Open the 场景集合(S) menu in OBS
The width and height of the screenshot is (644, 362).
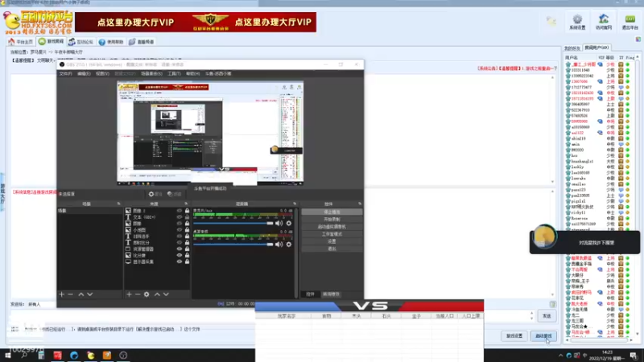pos(151,74)
